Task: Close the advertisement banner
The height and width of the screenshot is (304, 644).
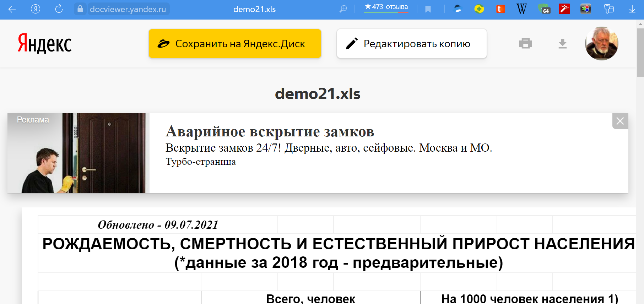Action: point(620,121)
